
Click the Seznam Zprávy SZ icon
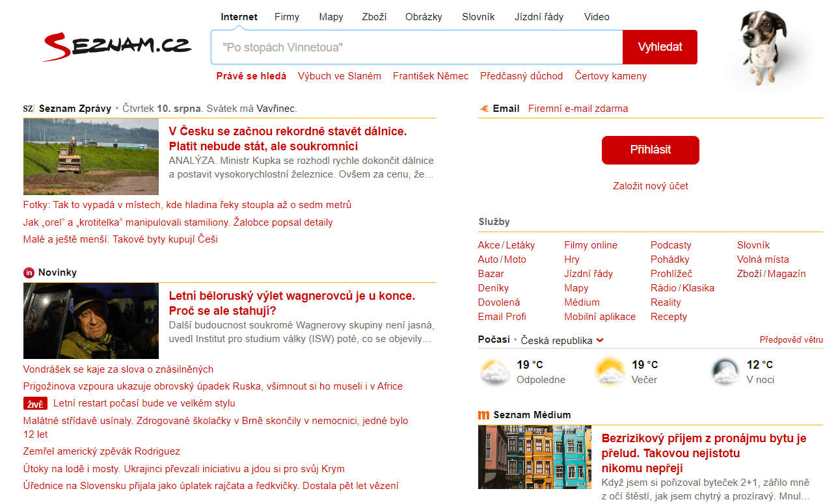pos(28,109)
